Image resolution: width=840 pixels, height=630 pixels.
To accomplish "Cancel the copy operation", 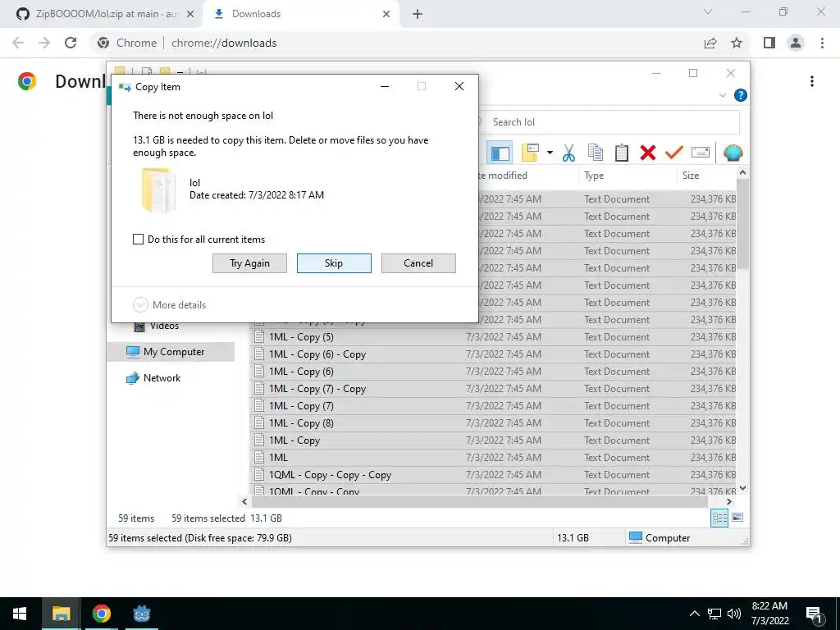I will coord(418,263).
